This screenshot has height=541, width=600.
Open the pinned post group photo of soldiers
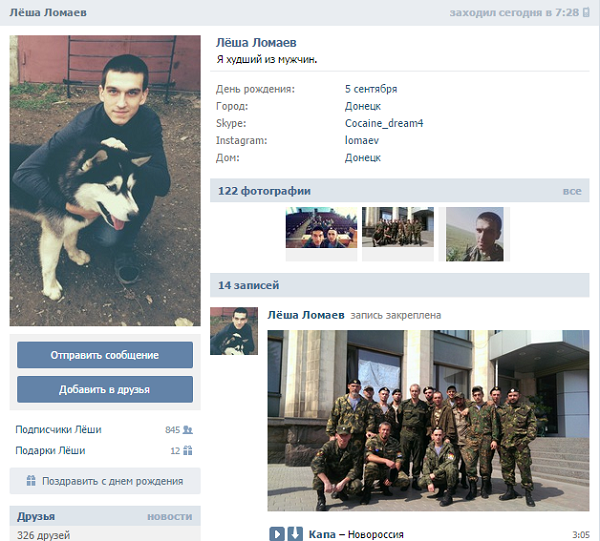(428, 420)
